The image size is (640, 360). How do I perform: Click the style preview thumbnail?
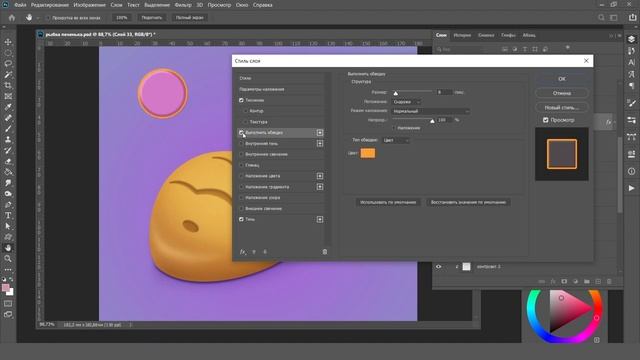562,154
